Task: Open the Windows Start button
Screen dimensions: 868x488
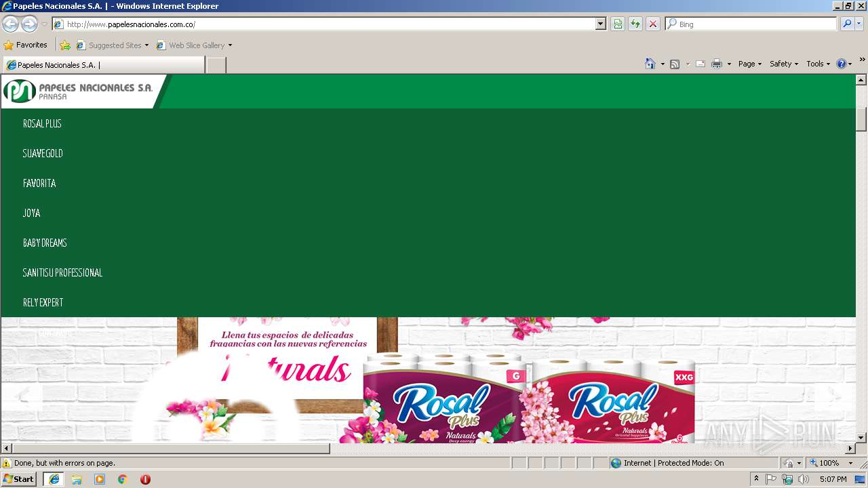Action: coord(19,479)
